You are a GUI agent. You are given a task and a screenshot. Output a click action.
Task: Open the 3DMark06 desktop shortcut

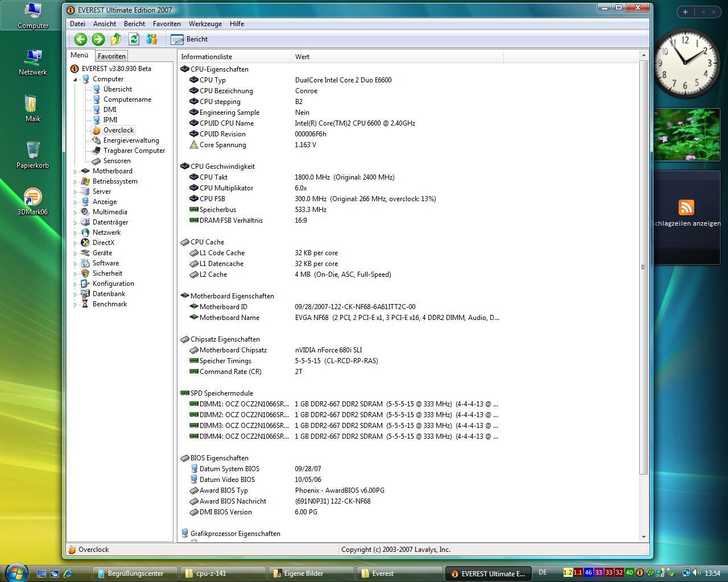pyautogui.click(x=32, y=202)
